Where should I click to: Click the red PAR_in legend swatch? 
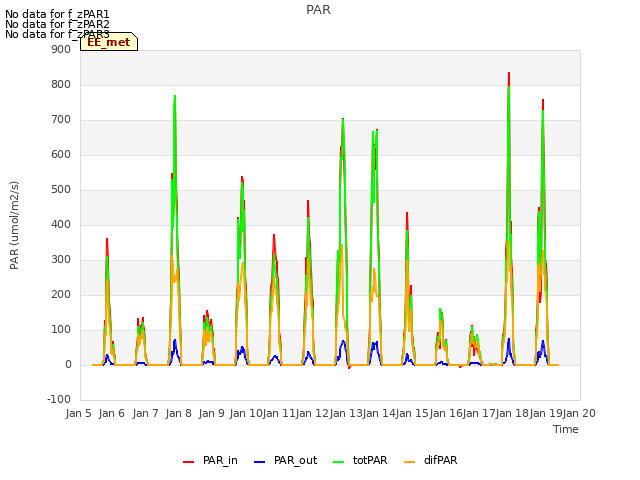[189, 462]
